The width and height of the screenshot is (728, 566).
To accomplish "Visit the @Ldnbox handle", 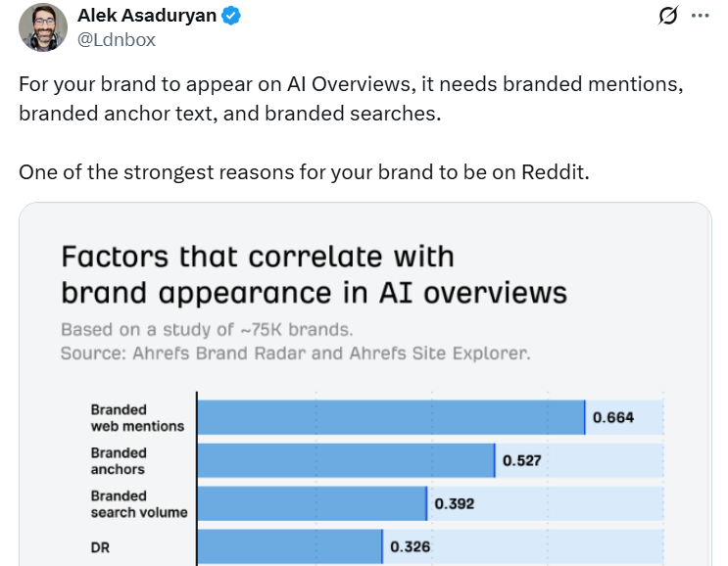I will point(116,39).
